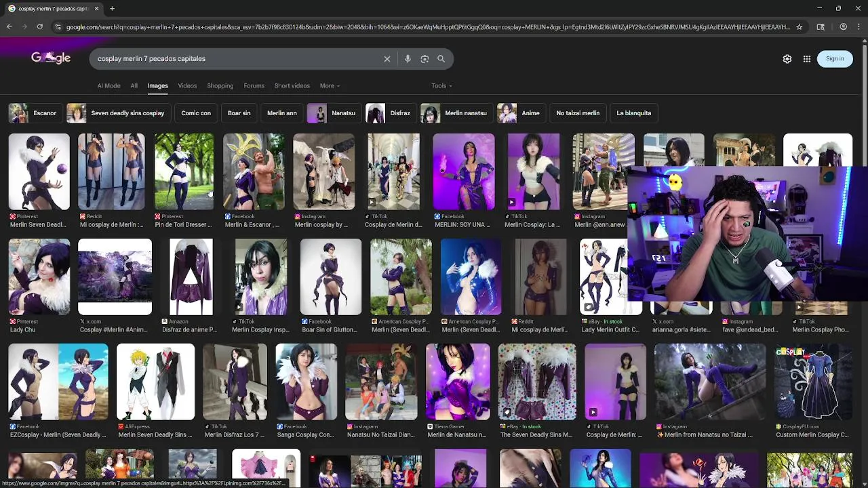Open MERLIN: SOY UNA Facebook image
The height and width of the screenshot is (488, 868).
(464, 172)
